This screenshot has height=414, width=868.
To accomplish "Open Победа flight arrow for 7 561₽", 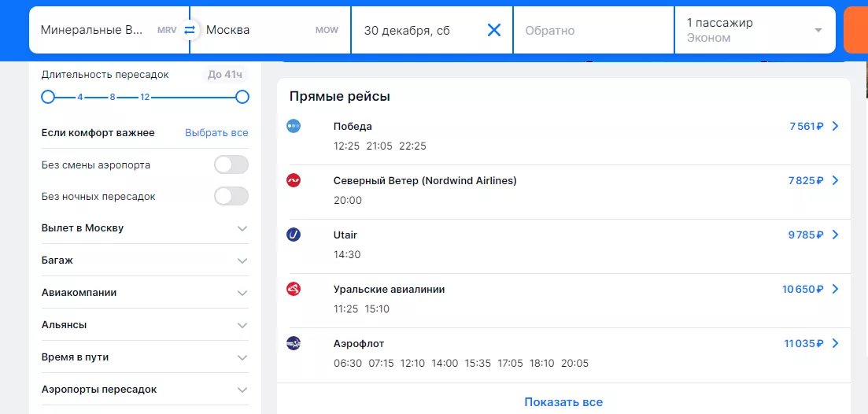I will pyautogui.click(x=836, y=126).
